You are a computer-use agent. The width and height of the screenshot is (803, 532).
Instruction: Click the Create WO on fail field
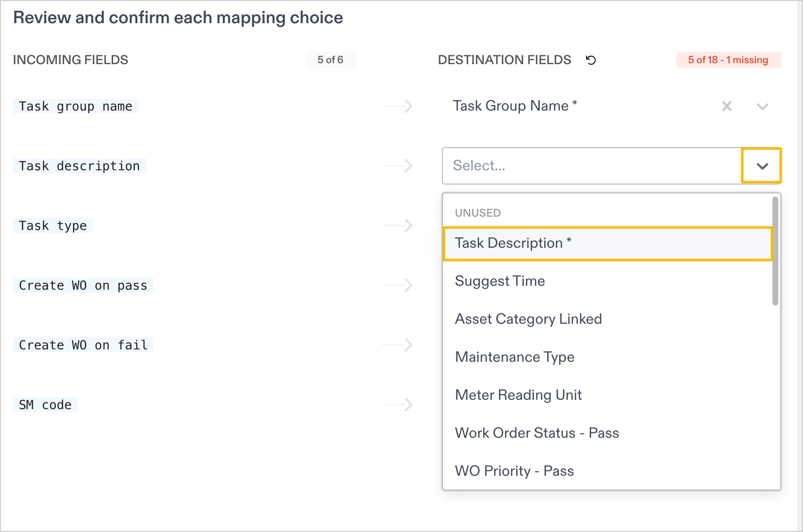(83, 345)
